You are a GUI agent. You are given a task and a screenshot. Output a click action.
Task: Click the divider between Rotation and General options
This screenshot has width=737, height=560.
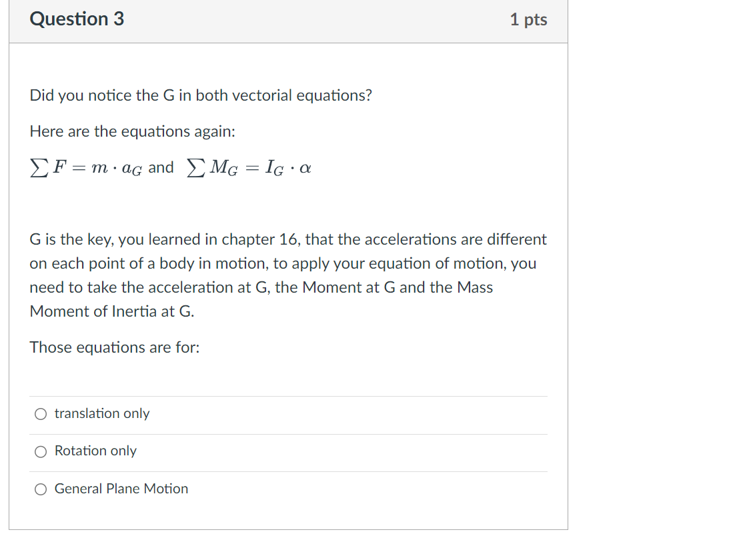tap(287, 471)
